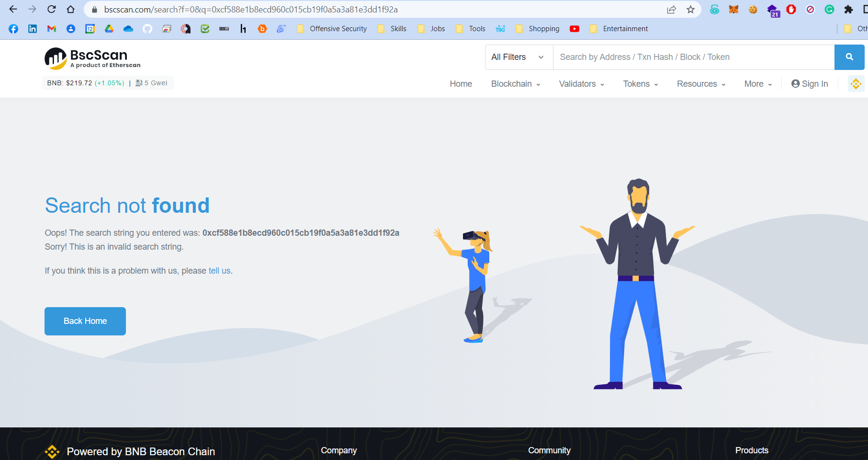
Task: Open the All Filters dropdown
Action: pyautogui.click(x=519, y=57)
